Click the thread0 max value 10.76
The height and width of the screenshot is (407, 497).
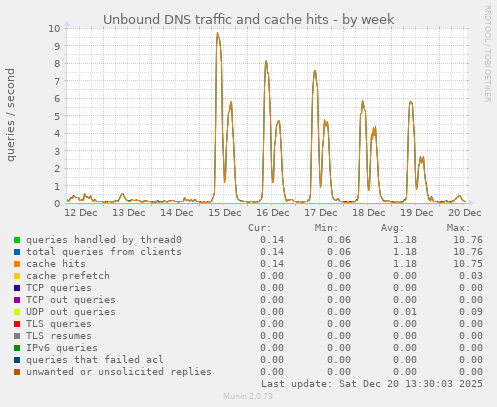click(x=468, y=240)
